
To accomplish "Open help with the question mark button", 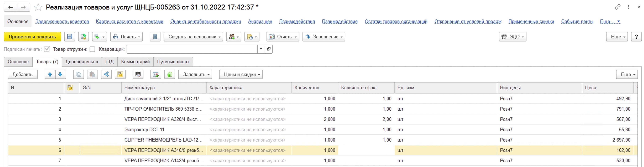I will click(636, 37).
